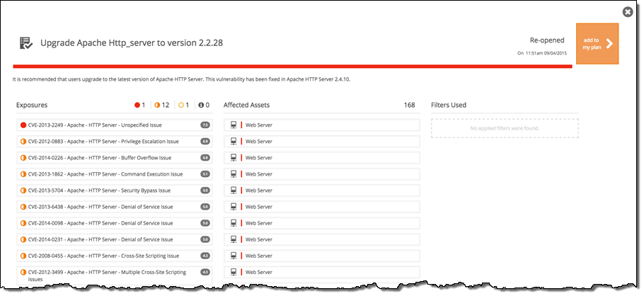Click the orange severity icon of CVE-2014-0231
644x296 pixels.
23,239
